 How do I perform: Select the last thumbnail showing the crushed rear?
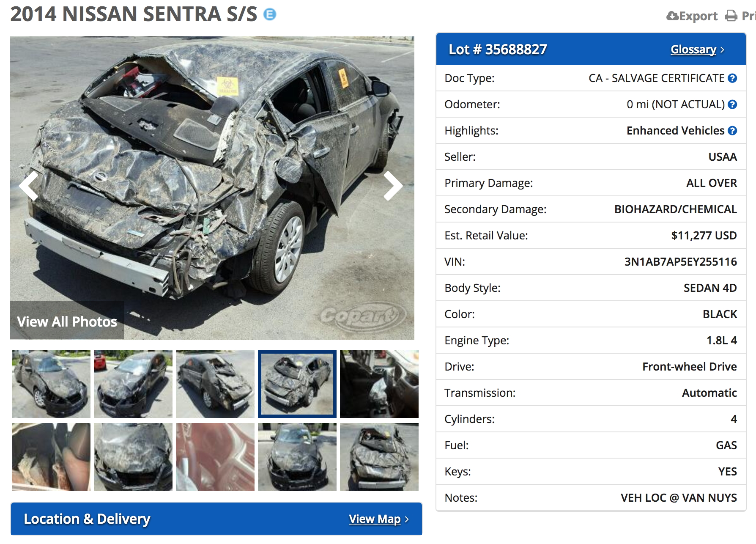(x=379, y=457)
